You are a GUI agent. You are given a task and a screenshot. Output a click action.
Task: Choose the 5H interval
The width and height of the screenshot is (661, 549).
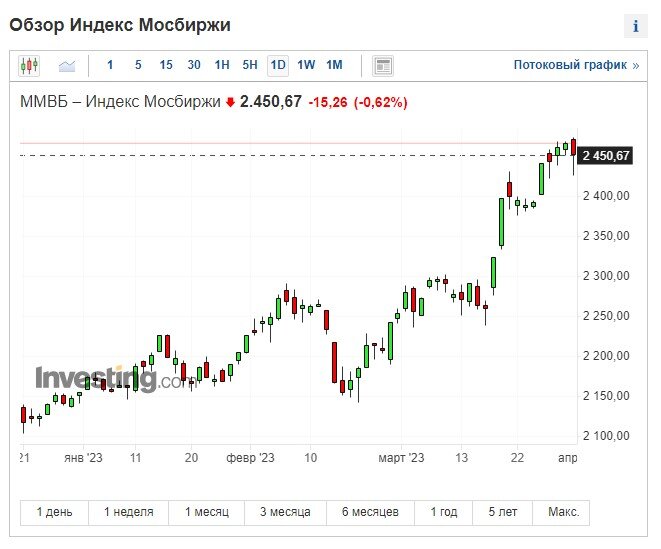point(250,65)
